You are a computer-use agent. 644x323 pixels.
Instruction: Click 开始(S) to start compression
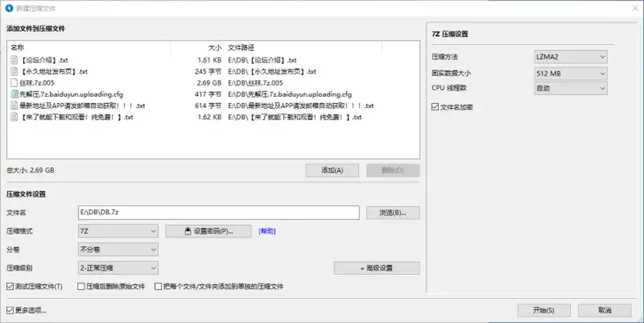click(544, 310)
